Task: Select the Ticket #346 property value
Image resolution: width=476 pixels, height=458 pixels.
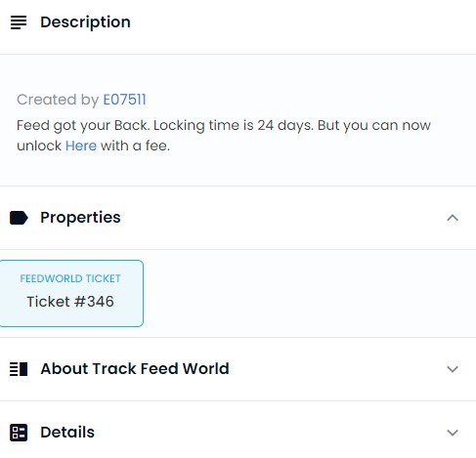Action: point(70,302)
